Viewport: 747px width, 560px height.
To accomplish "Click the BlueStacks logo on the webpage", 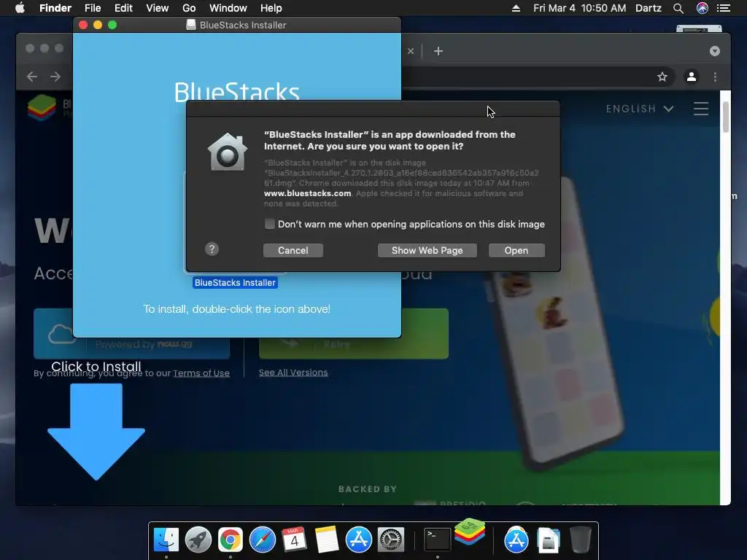I will [42, 107].
